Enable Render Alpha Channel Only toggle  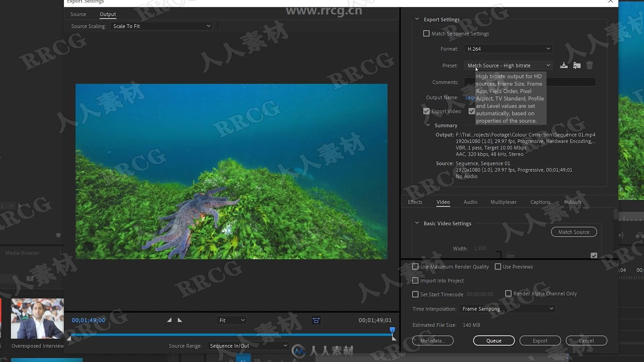508,294
